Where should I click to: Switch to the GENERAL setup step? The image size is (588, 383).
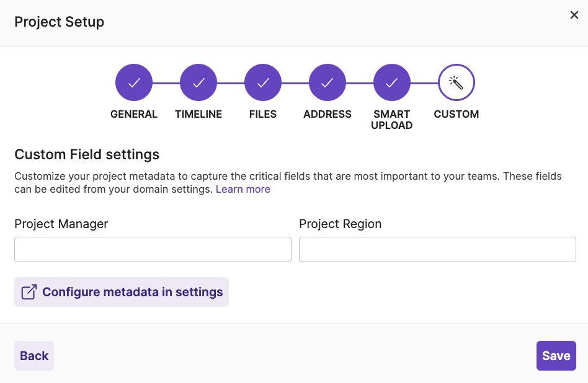[134, 114]
